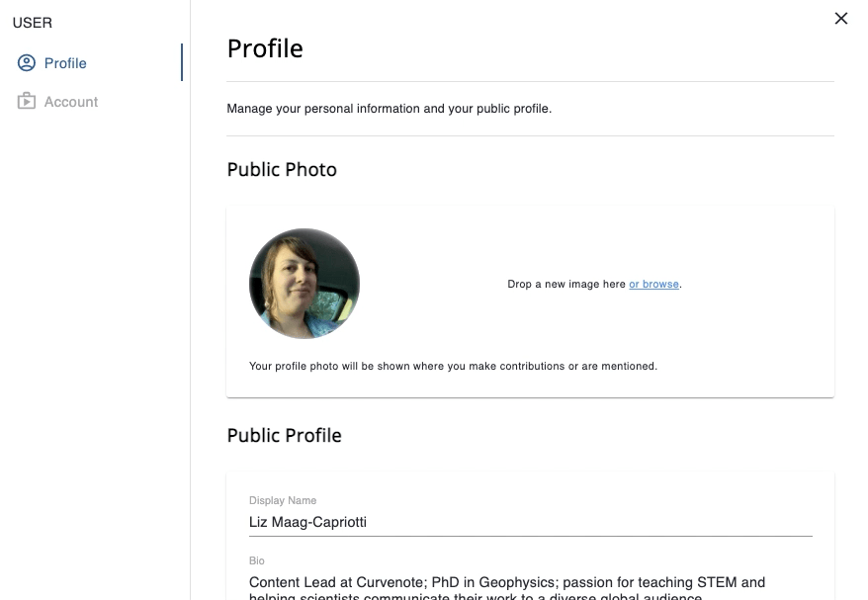Click the "USER" sidebar section label

coord(33,23)
